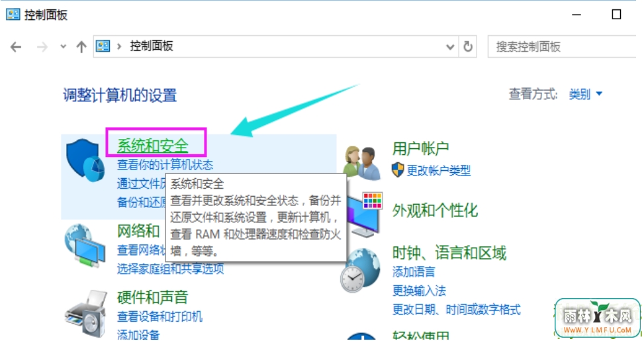Go up one level with up arrow

click(81, 47)
